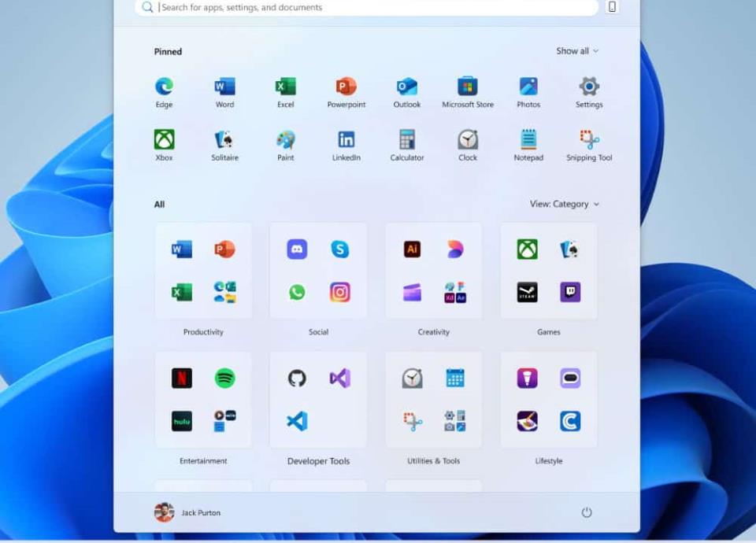Open the Calendar in Utilities & Tools
This screenshot has height=543, width=756.
(455, 379)
